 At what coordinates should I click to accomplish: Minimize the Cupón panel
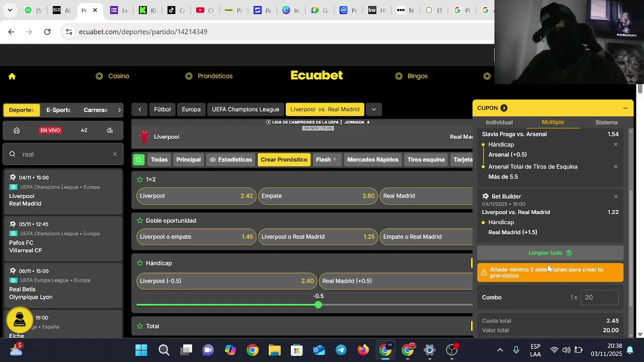click(625, 108)
